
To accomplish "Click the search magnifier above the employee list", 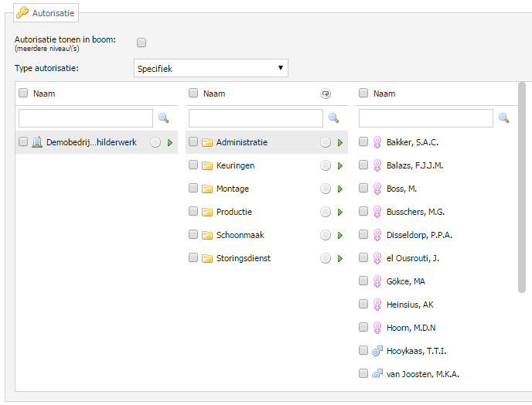I will pos(503,117).
